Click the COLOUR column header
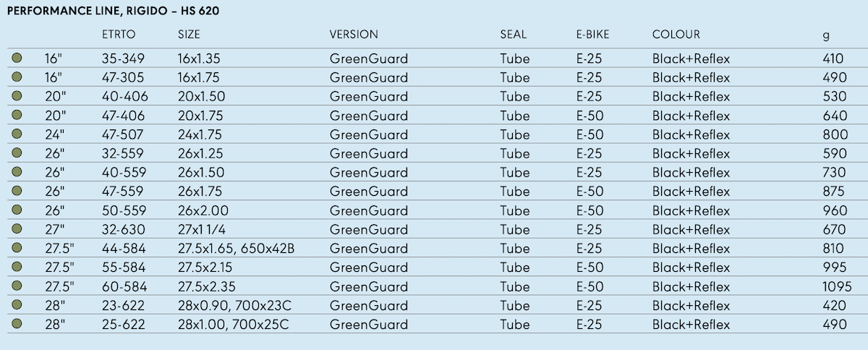 [676, 35]
